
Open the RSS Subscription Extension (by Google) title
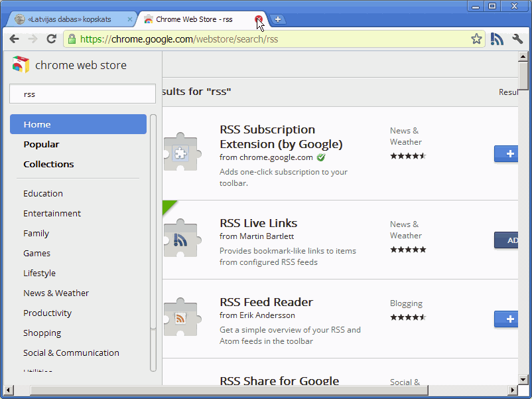(x=281, y=137)
